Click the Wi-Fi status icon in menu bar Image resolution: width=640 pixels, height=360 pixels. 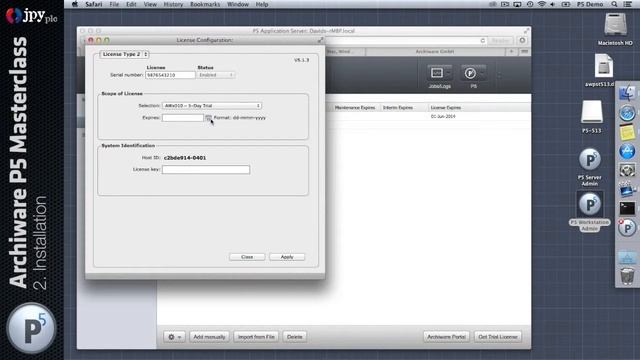point(542,4)
